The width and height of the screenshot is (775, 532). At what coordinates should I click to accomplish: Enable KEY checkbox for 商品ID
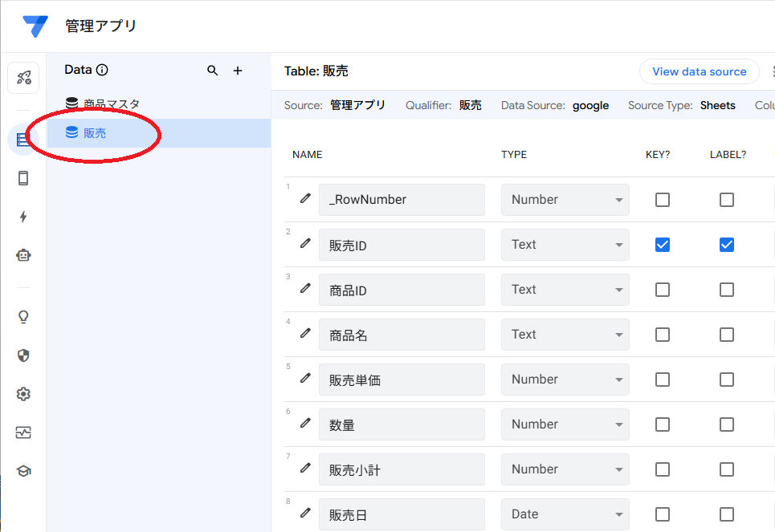pos(663,290)
